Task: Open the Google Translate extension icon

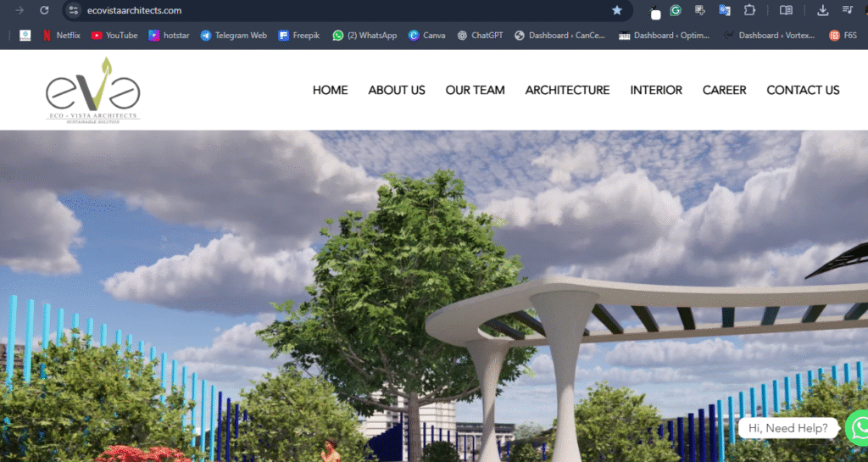Action: coord(725,10)
